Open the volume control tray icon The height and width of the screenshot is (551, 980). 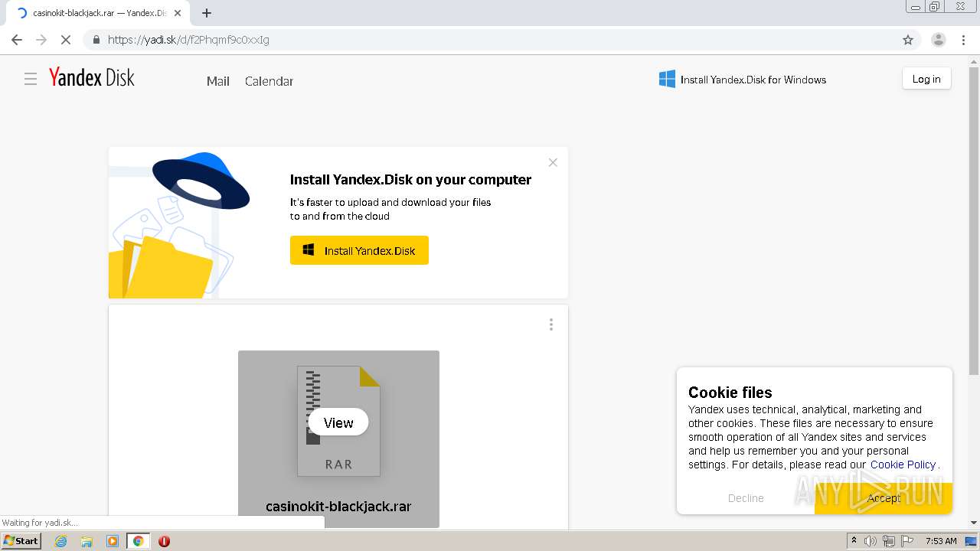click(x=871, y=541)
